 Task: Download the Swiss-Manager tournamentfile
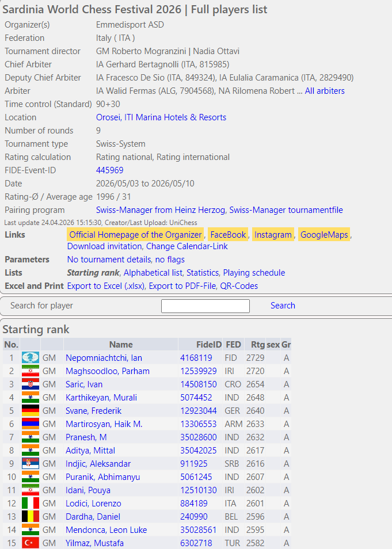286,209
